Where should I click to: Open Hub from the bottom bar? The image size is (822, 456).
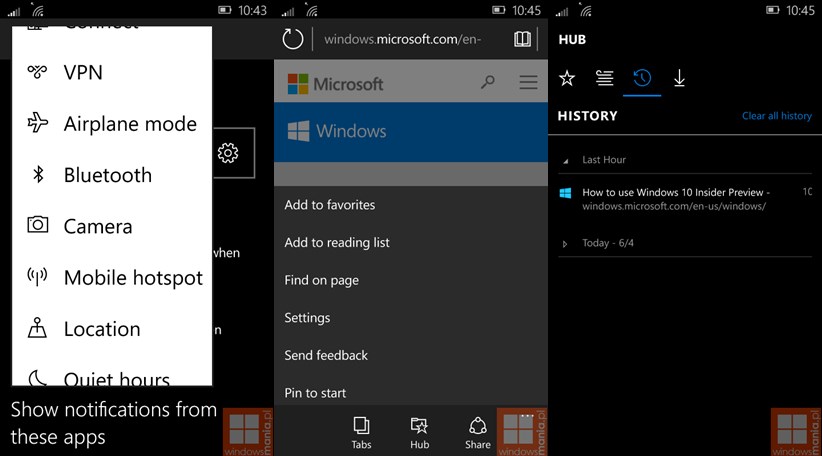click(x=419, y=433)
